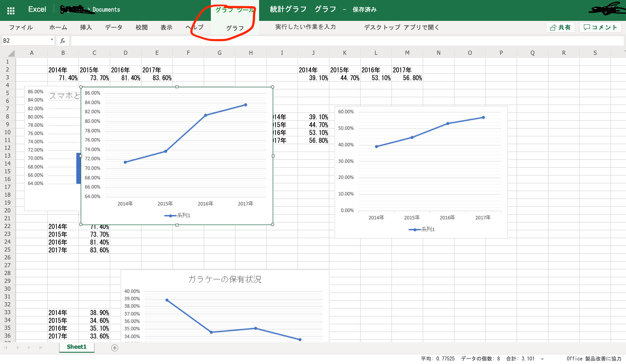Click the add new sheet plus icon
This screenshot has height=364, width=626.
pos(115,348)
